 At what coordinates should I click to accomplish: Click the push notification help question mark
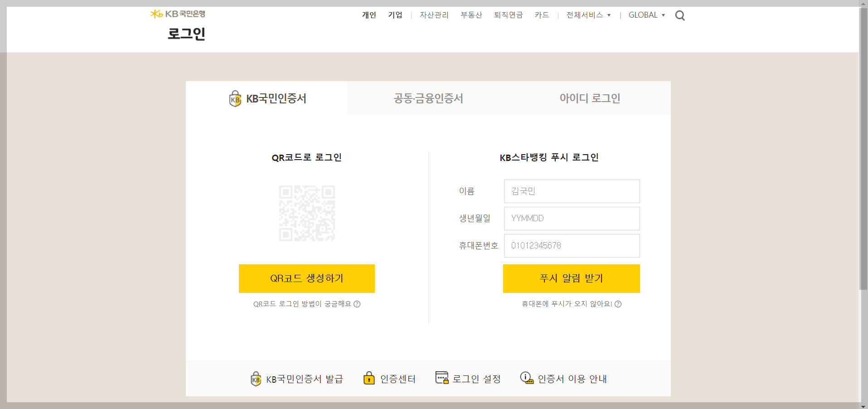click(618, 304)
